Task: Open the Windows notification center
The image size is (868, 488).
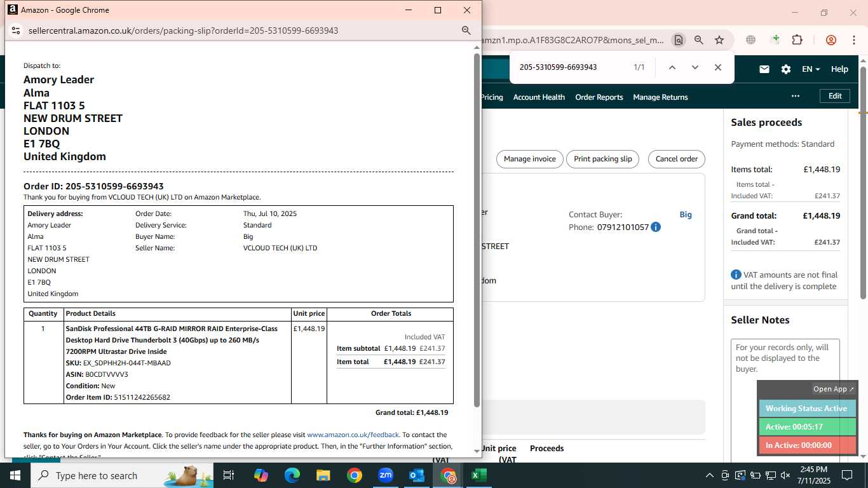Action: click(x=846, y=475)
